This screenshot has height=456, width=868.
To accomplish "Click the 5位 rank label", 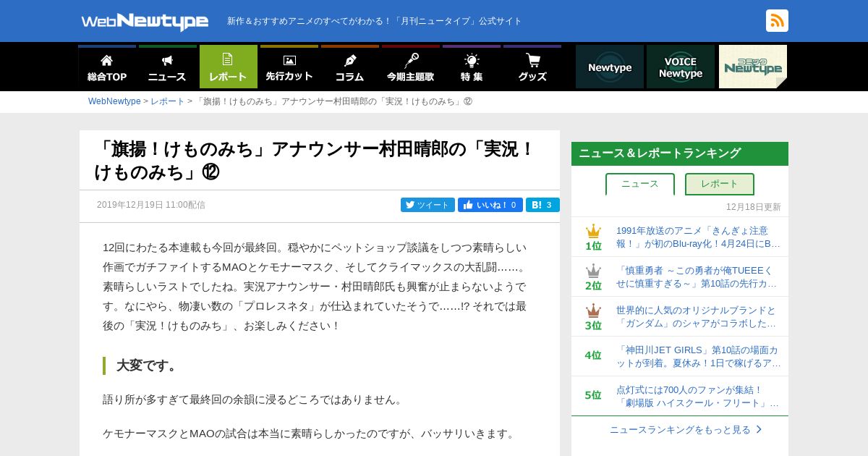I will (x=593, y=395).
